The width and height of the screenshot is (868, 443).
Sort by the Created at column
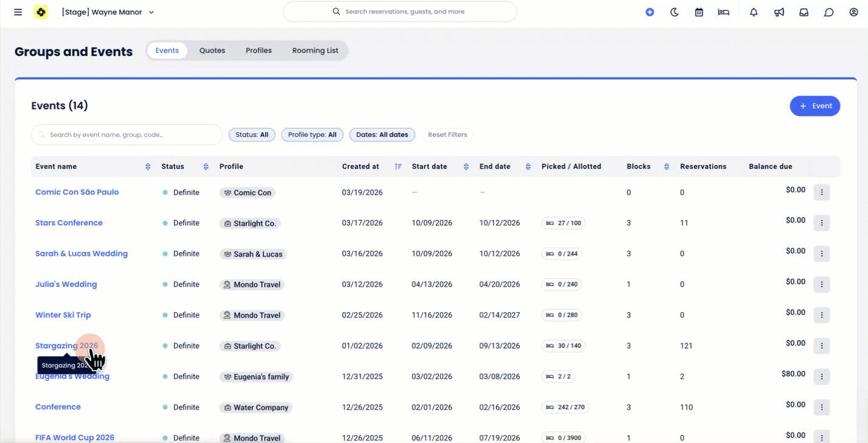398,167
